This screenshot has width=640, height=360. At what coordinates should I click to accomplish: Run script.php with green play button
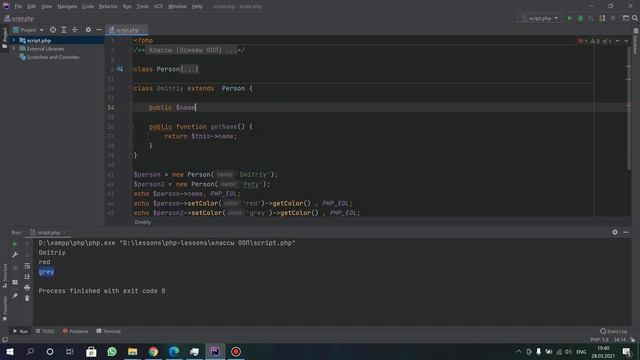(x=570, y=18)
